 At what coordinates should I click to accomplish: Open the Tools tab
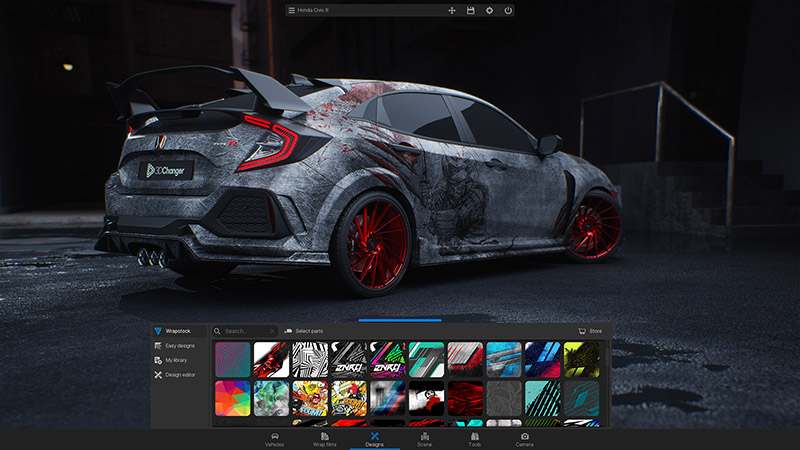(475, 439)
